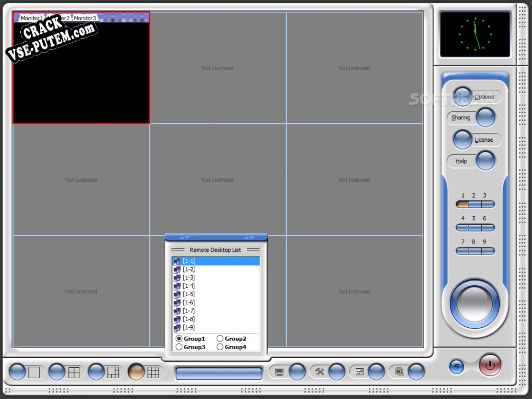Click the right arrows on Remote Desktop List header

pos(249,238)
